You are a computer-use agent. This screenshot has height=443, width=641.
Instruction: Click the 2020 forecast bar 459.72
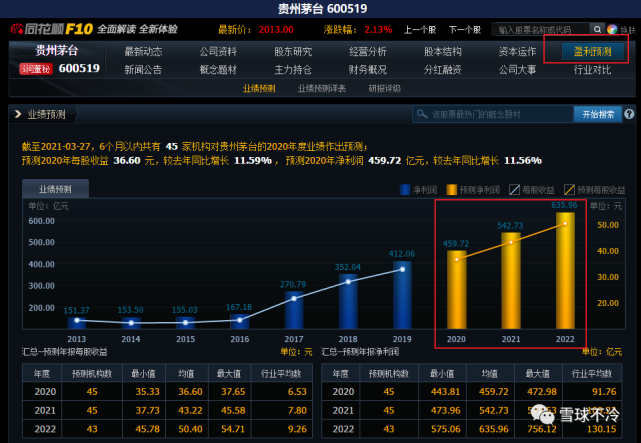point(457,289)
